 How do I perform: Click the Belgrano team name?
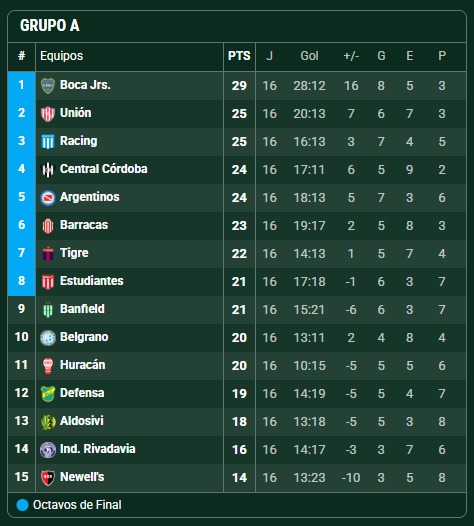tap(84, 337)
